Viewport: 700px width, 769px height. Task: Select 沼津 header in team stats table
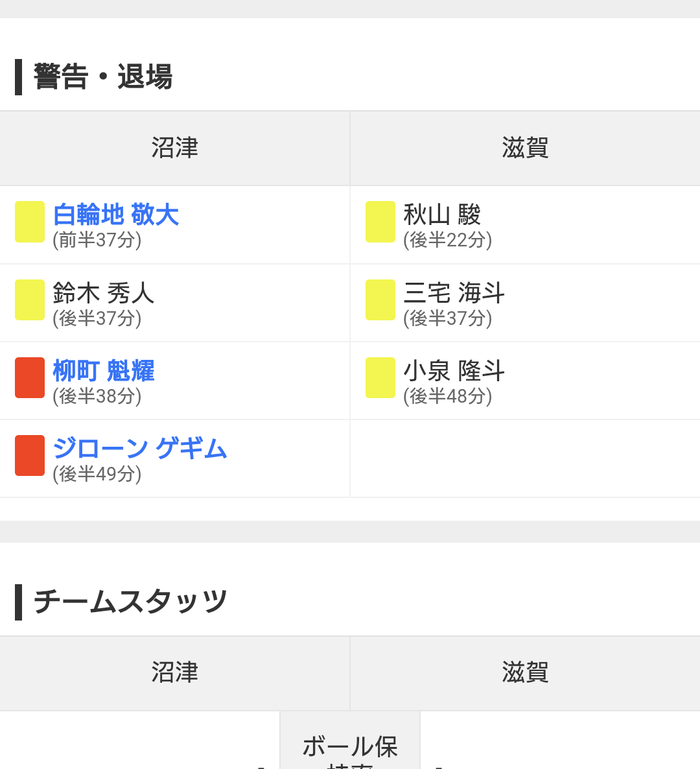pyautogui.click(x=174, y=672)
